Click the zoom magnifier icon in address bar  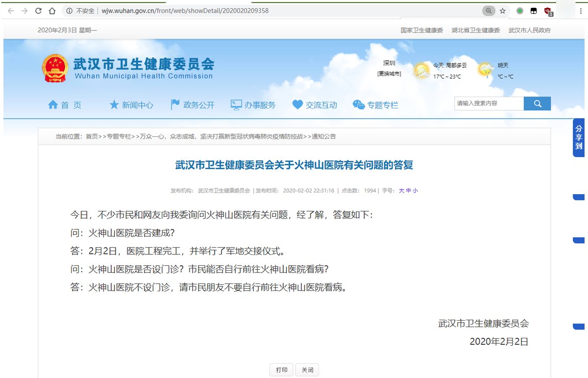tap(489, 10)
